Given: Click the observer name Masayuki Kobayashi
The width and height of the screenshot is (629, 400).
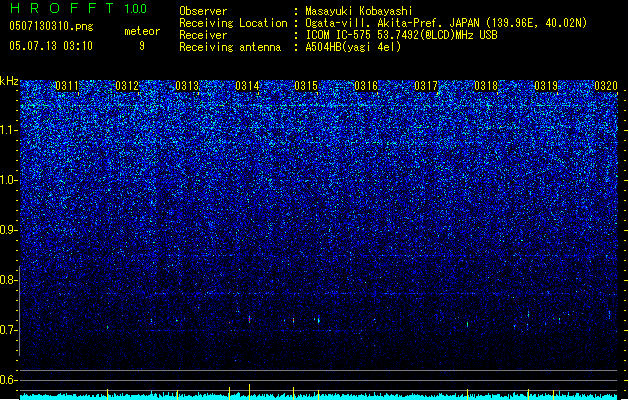Looking at the screenshot, I should pos(359,11).
